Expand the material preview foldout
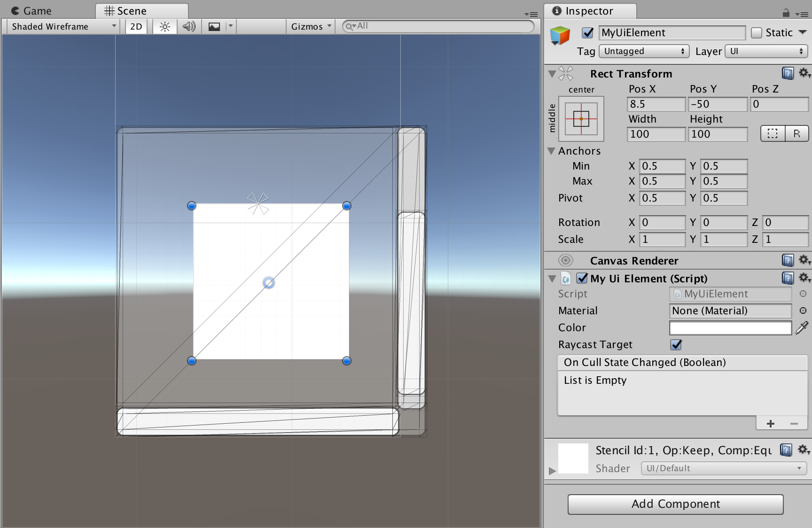The height and width of the screenshot is (528, 812). (552, 470)
